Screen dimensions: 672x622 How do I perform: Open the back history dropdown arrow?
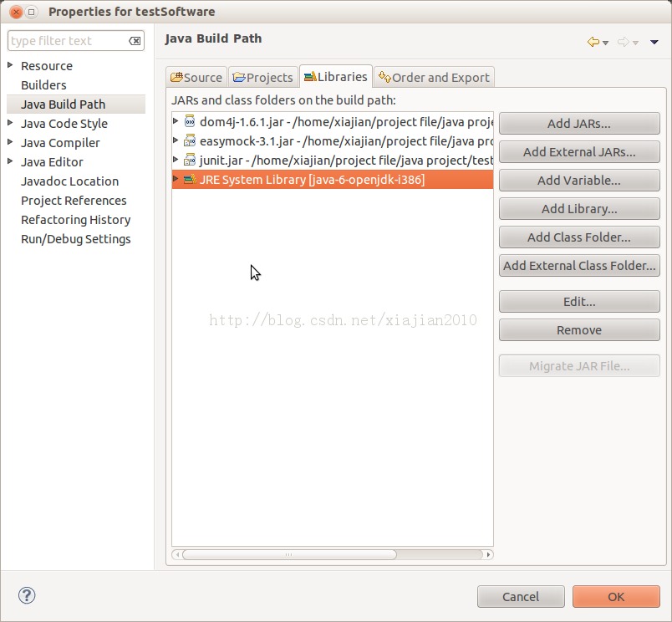606,43
